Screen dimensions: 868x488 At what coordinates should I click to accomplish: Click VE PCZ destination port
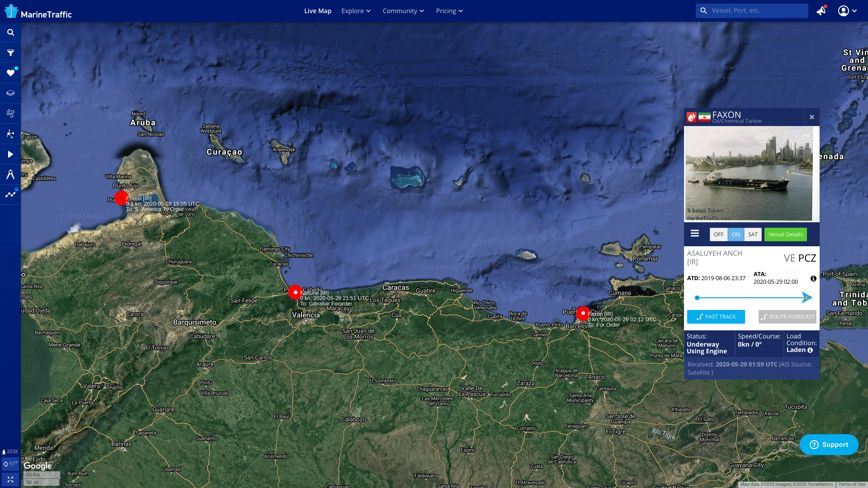tap(800, 258)
